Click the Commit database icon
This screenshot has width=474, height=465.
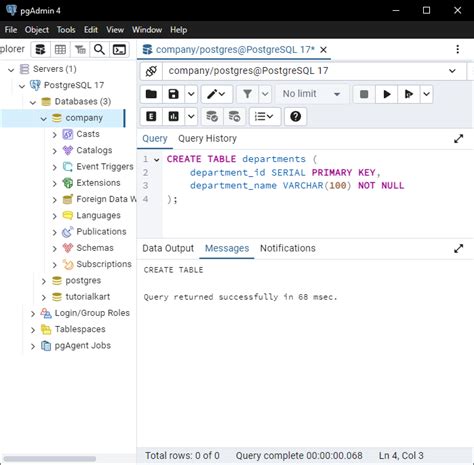coord(212,116)
